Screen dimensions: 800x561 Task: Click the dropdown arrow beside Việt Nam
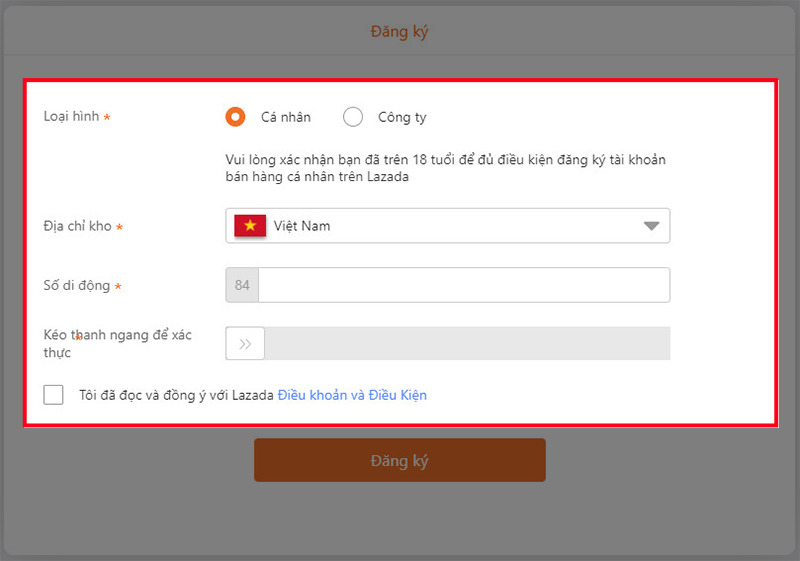pos(652,226)
